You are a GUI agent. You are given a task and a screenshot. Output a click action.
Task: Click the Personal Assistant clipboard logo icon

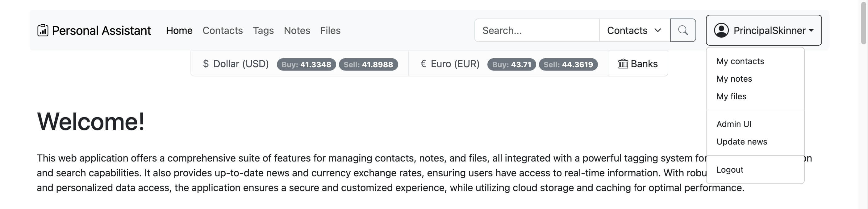click(x=43, y=30)
